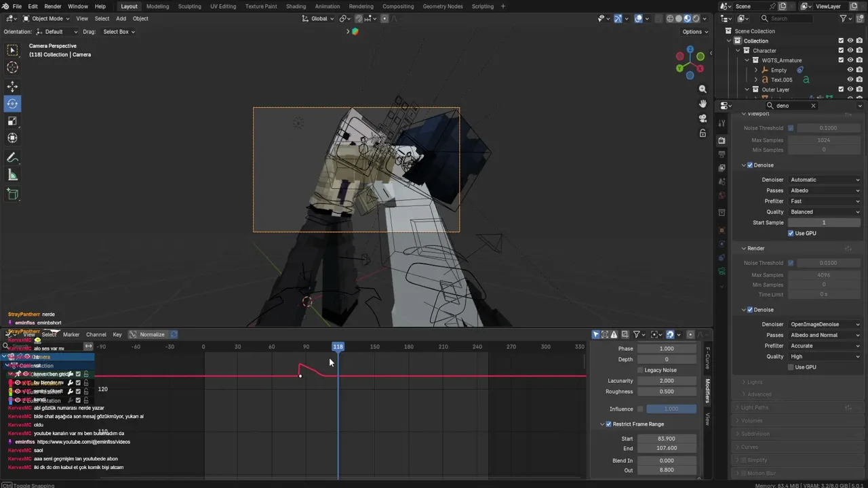Select the combined Transform tool
Screen dimensions: 868x488
(12, 138)
